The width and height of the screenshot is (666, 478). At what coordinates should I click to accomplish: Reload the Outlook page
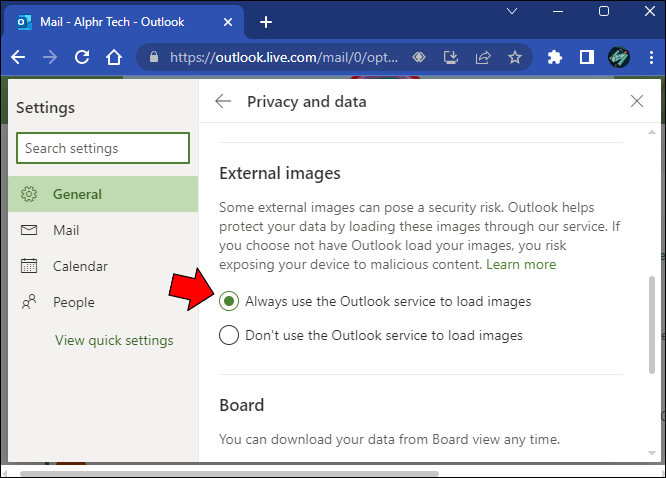(82, 57)
